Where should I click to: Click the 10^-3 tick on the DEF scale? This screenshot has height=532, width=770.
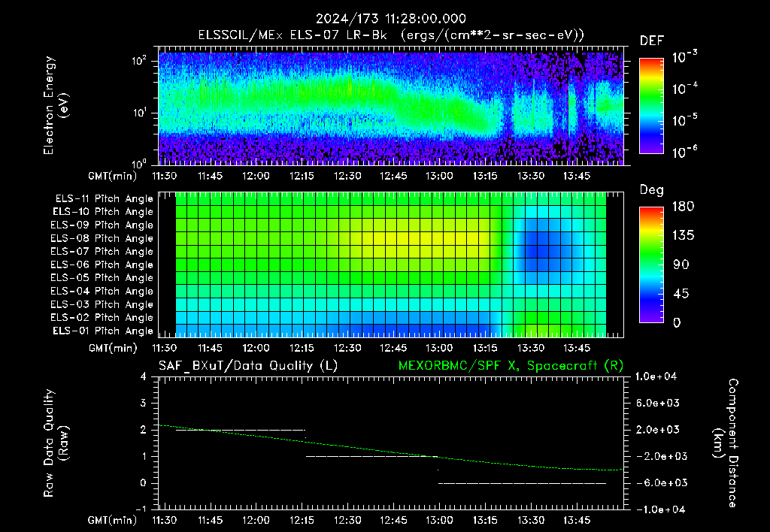(684, 56)
